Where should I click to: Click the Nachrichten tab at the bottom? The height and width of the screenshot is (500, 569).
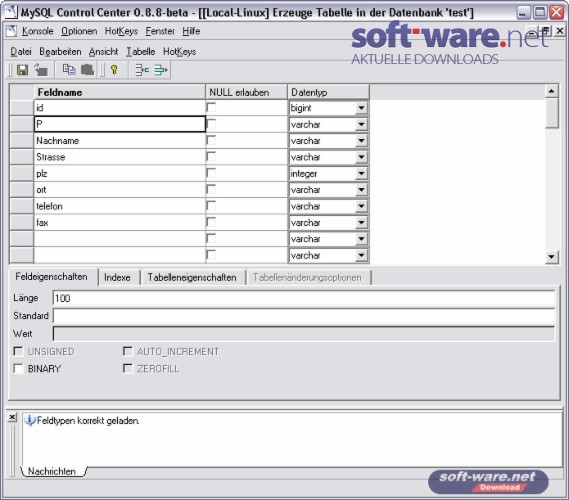click(52, 471)
